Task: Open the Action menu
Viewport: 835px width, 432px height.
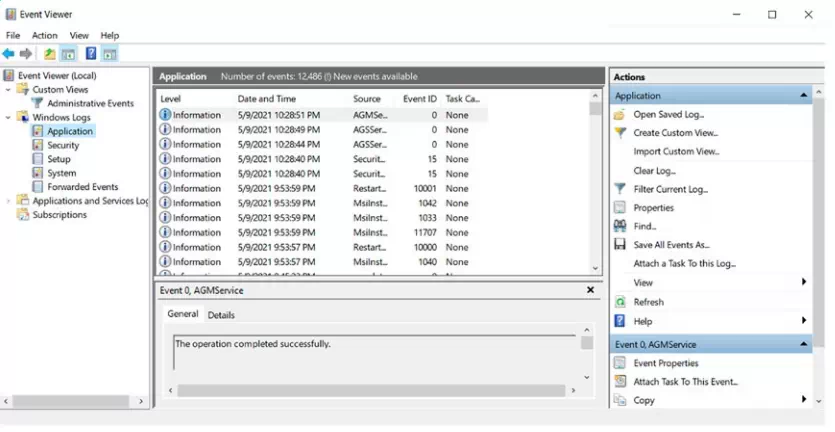Action: coord(45,35)
